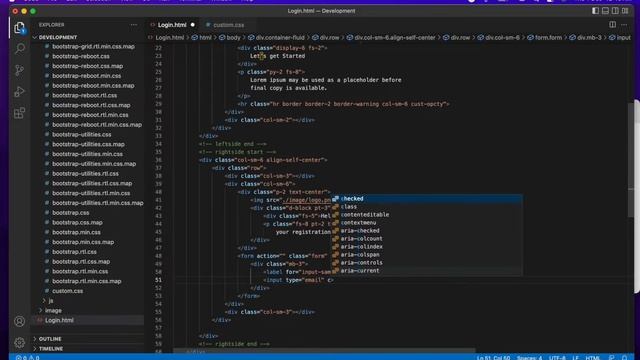
Task: Open the Accounts menu icon
Action: pyautogui.click(x=19, y=321)
